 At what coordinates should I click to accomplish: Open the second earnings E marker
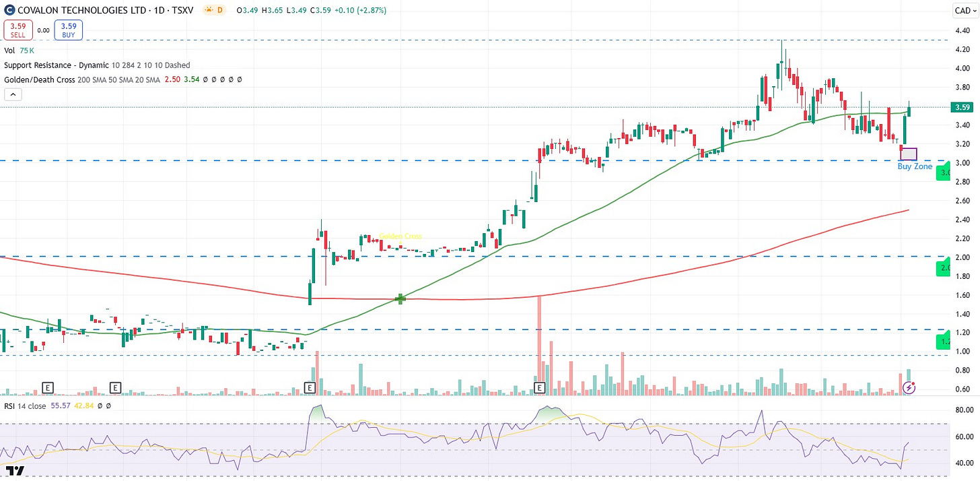[115, 387]
